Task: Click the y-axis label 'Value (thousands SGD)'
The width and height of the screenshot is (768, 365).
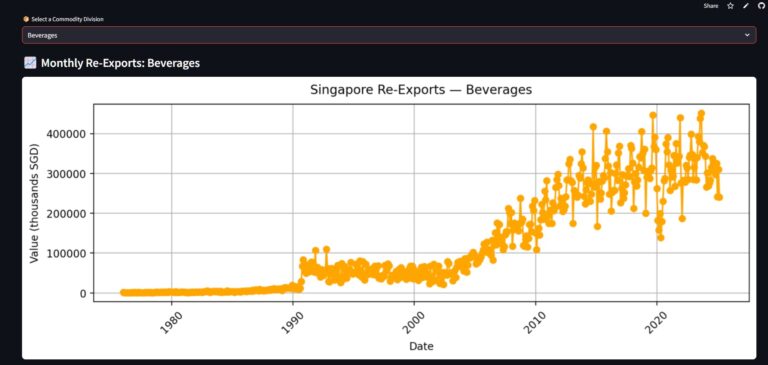Action: [34, 203]
